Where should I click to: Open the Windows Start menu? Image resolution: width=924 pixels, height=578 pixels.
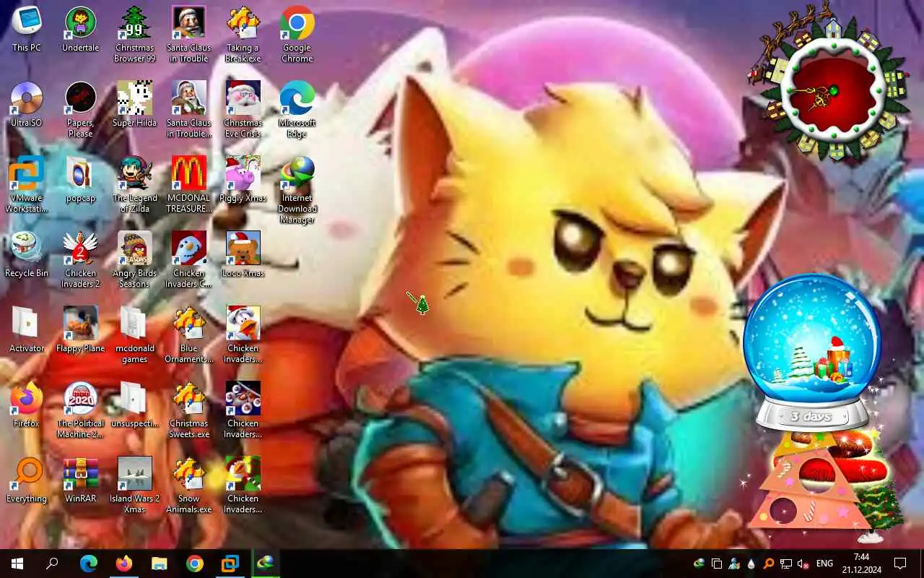pyautogui.click(x=17, y=564)
